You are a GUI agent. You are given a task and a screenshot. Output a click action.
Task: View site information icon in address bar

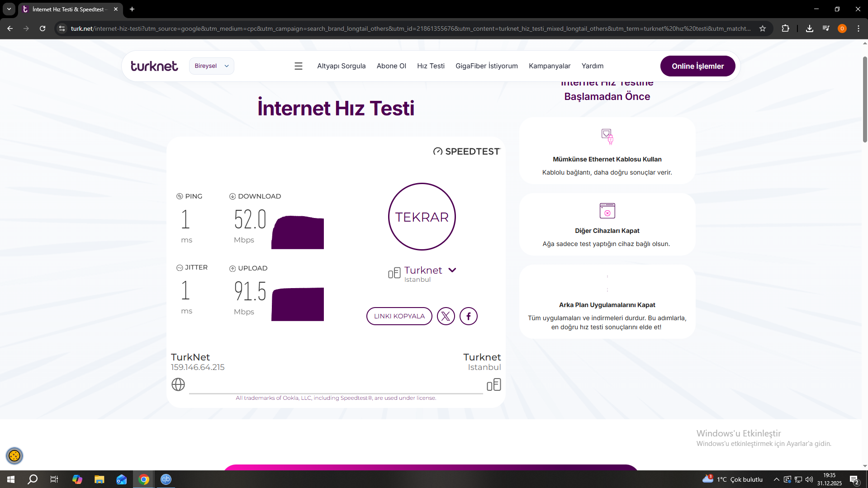[x=62, y=28]
